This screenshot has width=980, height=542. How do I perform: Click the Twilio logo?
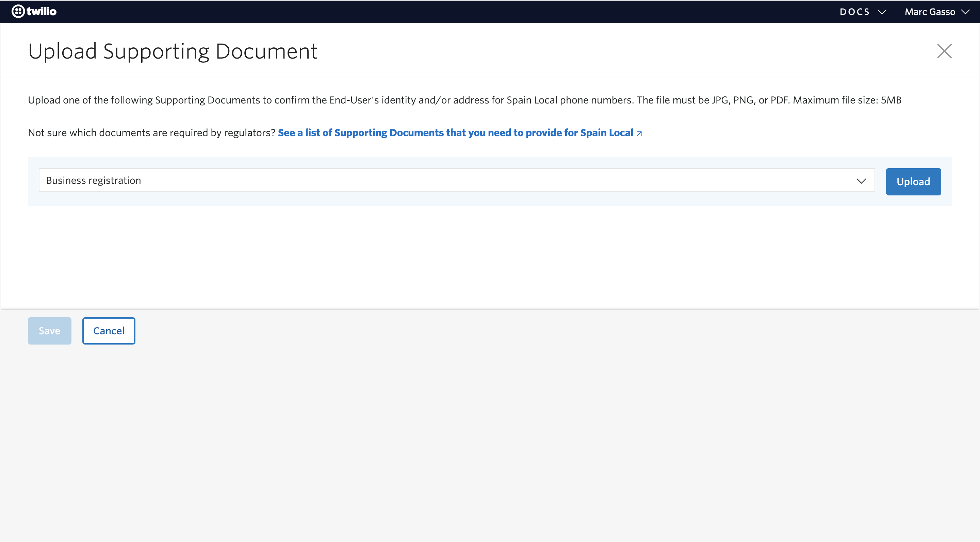click(x=34, y=12)
